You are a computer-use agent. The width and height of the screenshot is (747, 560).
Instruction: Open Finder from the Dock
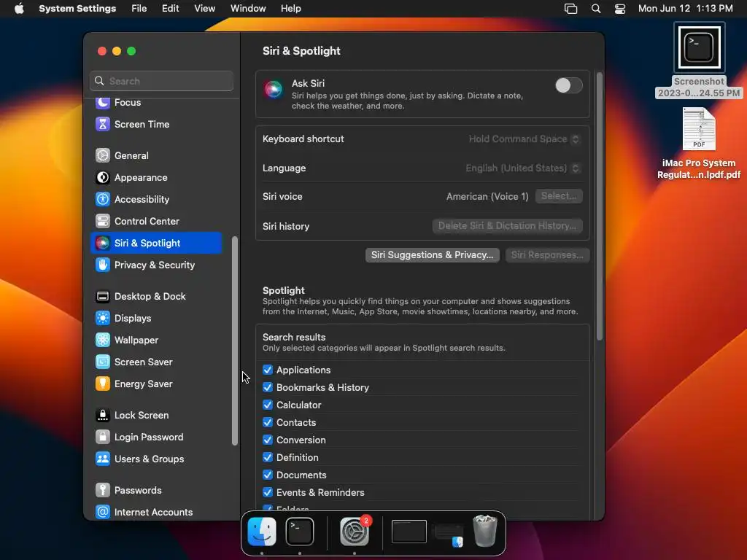tap(262, 532)
